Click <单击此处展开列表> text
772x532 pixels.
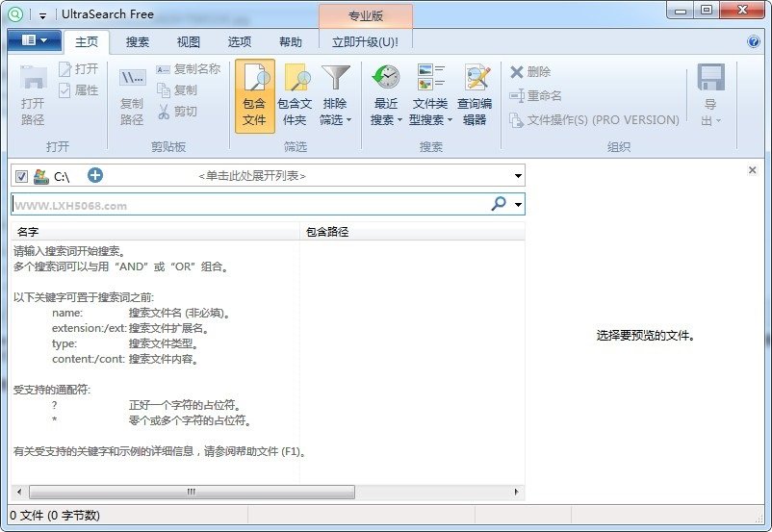pyautogui.click(x=252, y=176)
